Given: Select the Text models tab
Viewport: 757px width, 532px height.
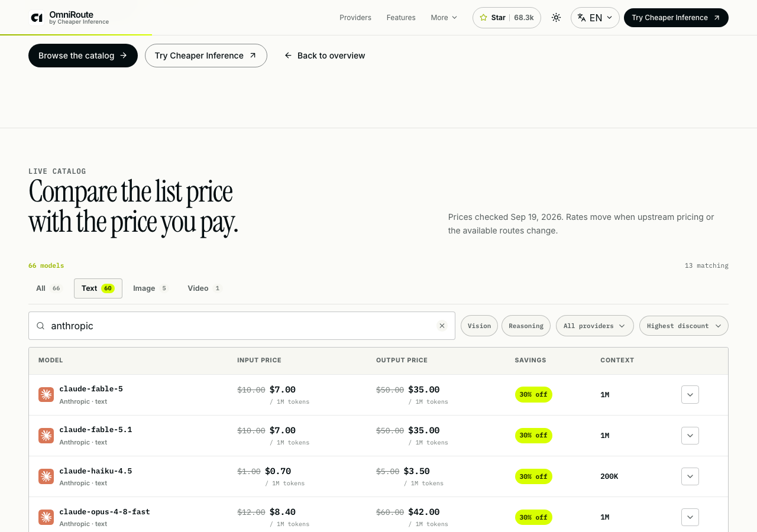Looking at the screenshot, I should 98,288.
